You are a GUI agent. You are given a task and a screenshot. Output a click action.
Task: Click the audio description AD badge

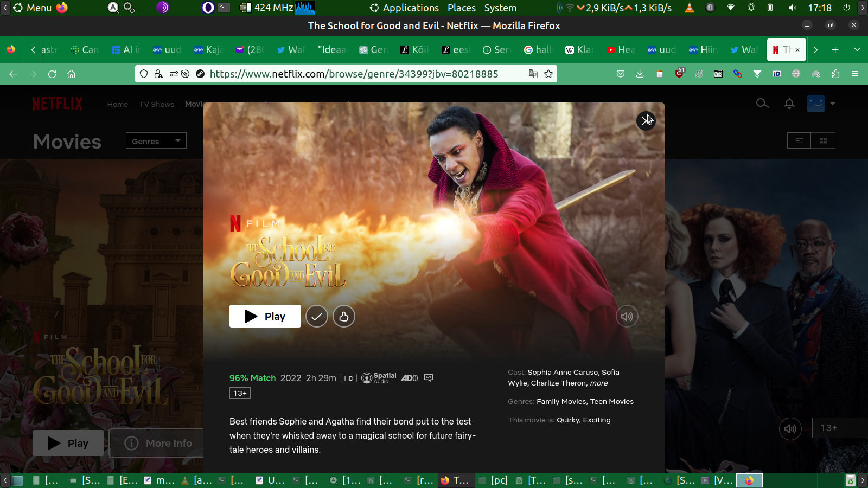tap(410, 378)
